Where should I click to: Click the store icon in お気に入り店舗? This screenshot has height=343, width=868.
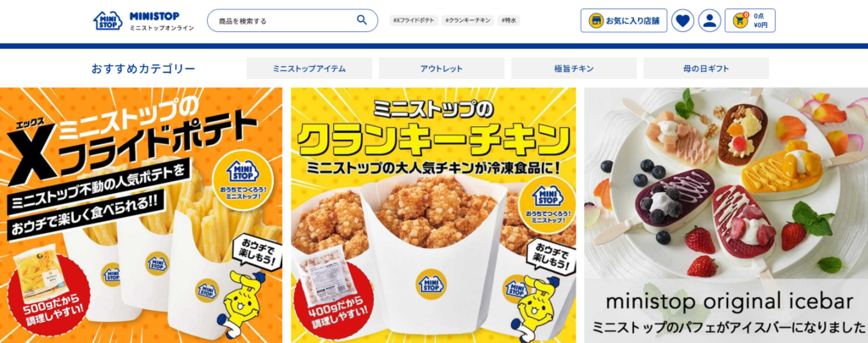tap(596, 21)
